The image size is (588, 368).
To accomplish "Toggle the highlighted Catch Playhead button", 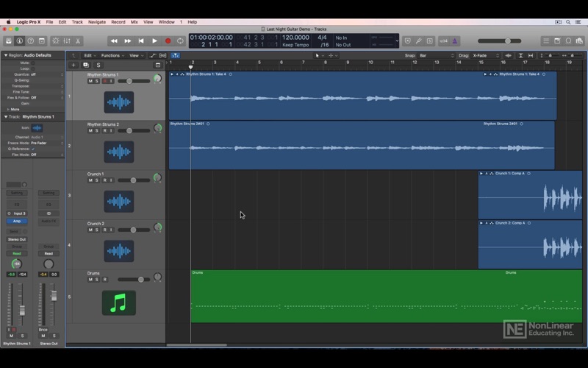I will coord(175,56).
